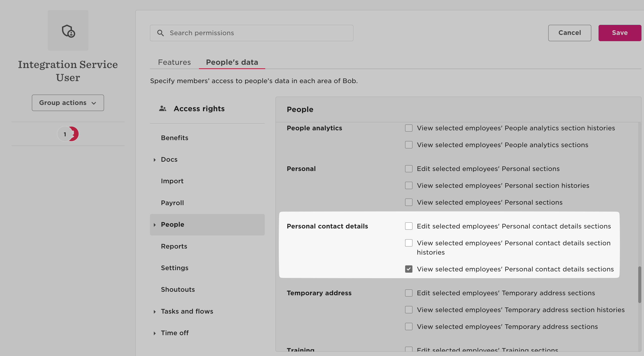Click the search magnifier icon

pyautogui.click(x=160, y=33)
